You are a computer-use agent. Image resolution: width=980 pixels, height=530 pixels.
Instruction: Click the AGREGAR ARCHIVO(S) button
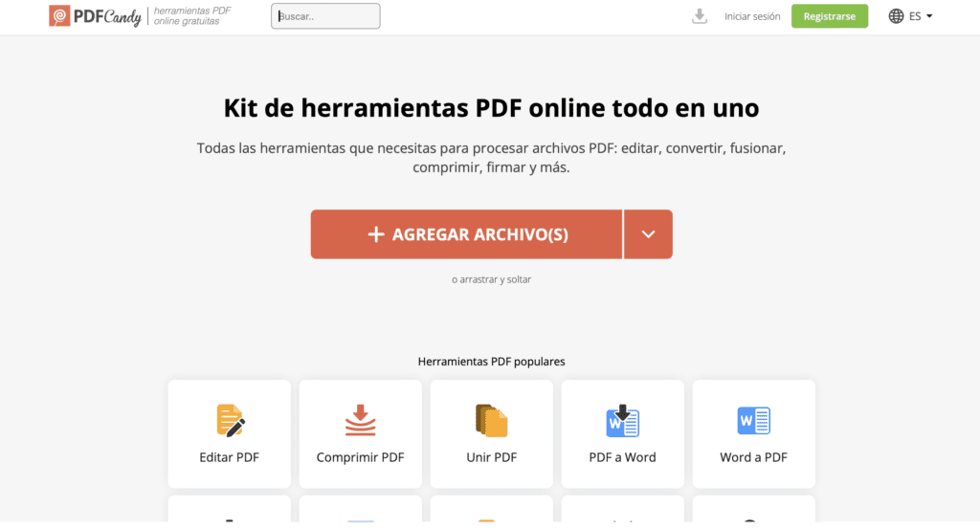click(466, 234)
